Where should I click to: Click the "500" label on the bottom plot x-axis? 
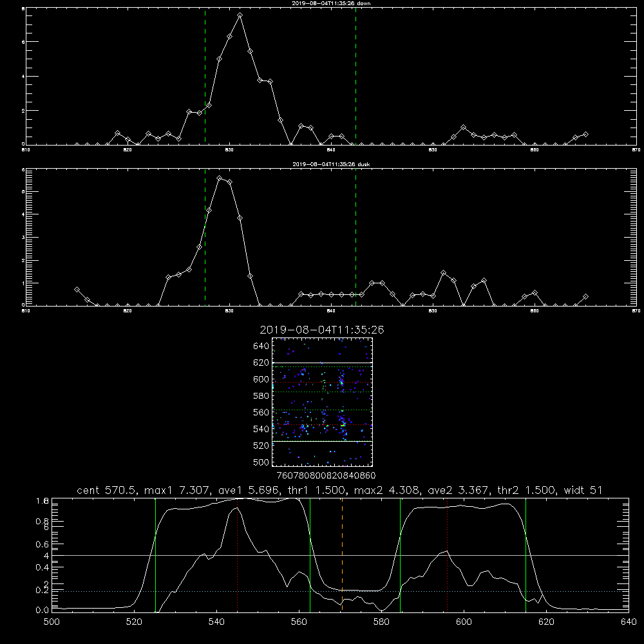pos(52,622)
